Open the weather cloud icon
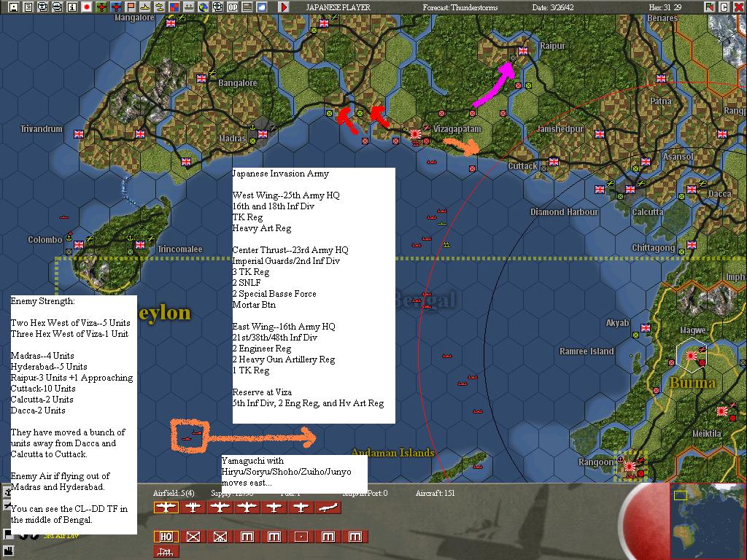Screen dimensions: 747x560 point(262,7)
